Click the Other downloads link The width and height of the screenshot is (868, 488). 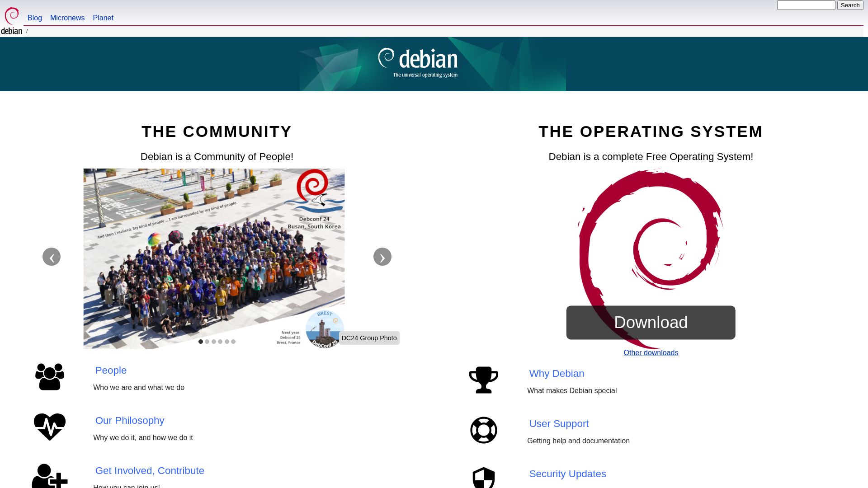(x=651, y=352)
